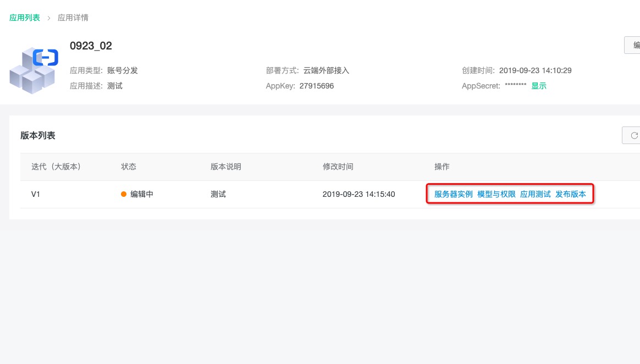
Task: Show the AppSecret via 显示 link
Action: pos(539,86)
